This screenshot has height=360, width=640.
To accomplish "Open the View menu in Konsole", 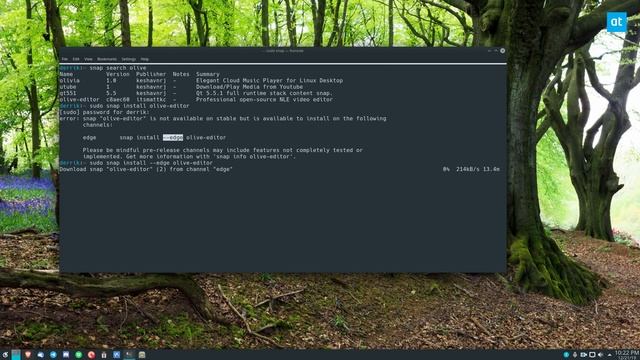I will (88, 59).
